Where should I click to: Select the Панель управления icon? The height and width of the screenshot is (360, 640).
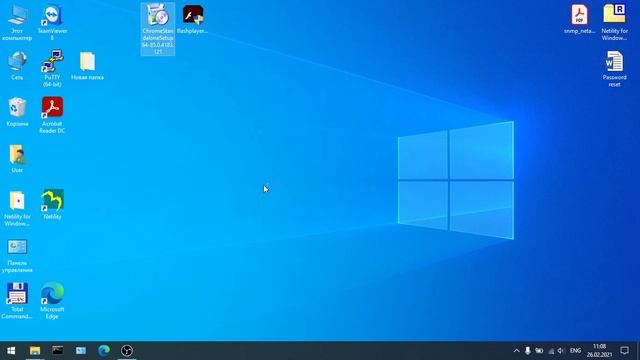(17, 256)
